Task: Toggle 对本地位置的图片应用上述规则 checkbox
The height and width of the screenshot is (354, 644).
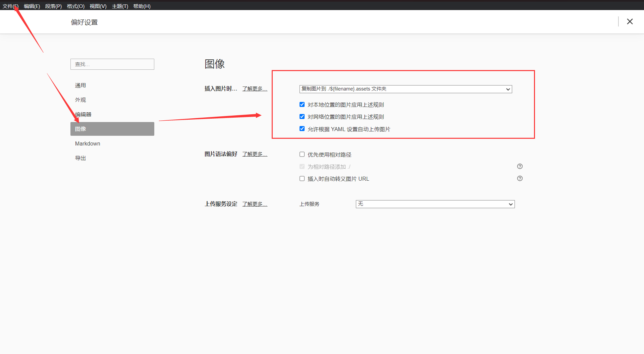Action: point(302,105)
